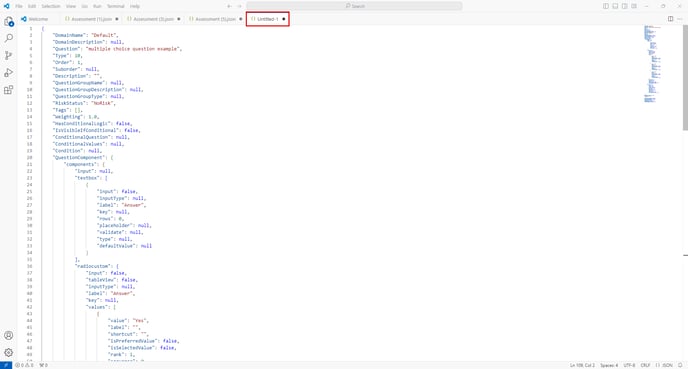
Task: Open the Source Control view
Action: [8, 55]
